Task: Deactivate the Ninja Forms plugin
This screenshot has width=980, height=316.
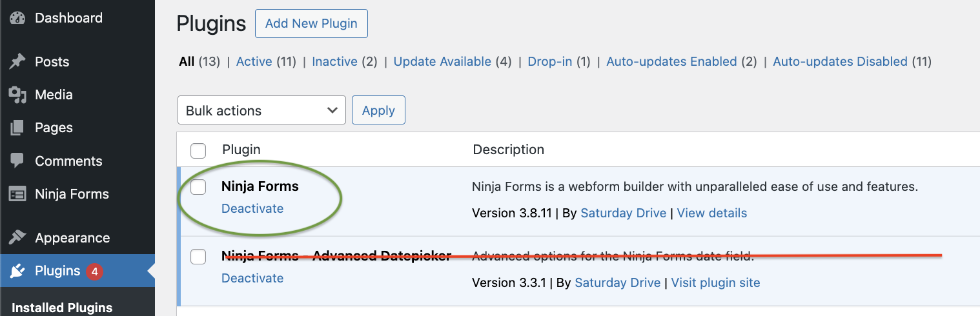Action: pyautogui.click(x=252, y=208)
